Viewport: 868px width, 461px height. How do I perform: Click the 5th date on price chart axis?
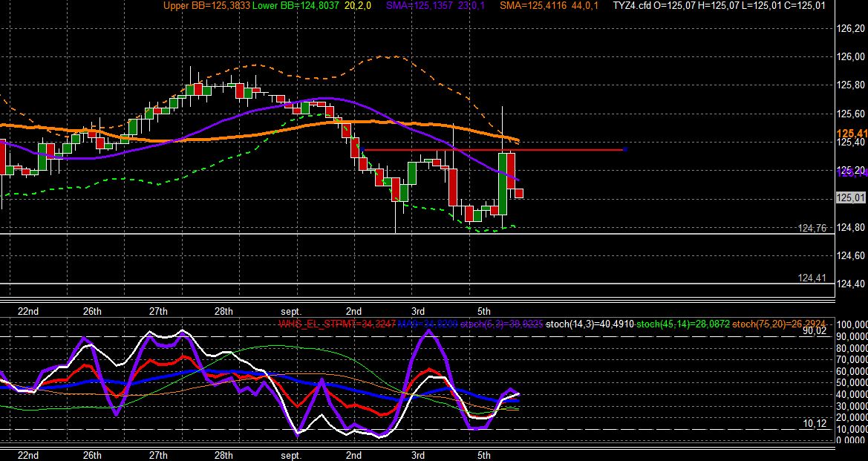(484, 311)
